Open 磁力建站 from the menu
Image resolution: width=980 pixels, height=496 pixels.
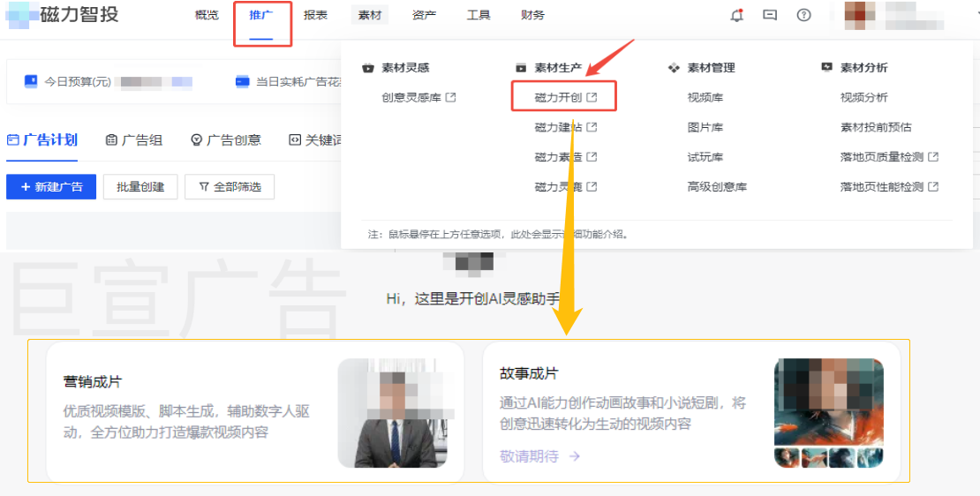(559, 127)
